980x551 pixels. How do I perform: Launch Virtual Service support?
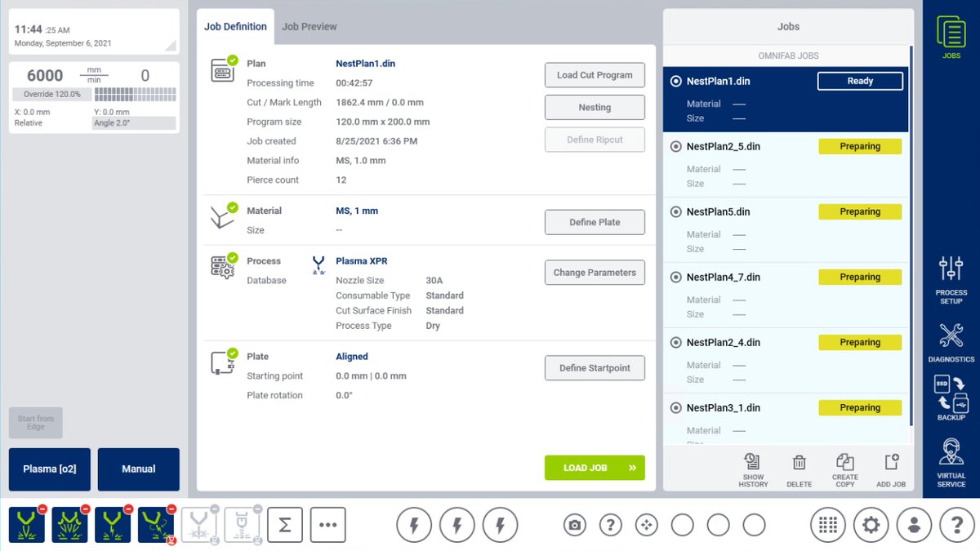pos(951,462)
